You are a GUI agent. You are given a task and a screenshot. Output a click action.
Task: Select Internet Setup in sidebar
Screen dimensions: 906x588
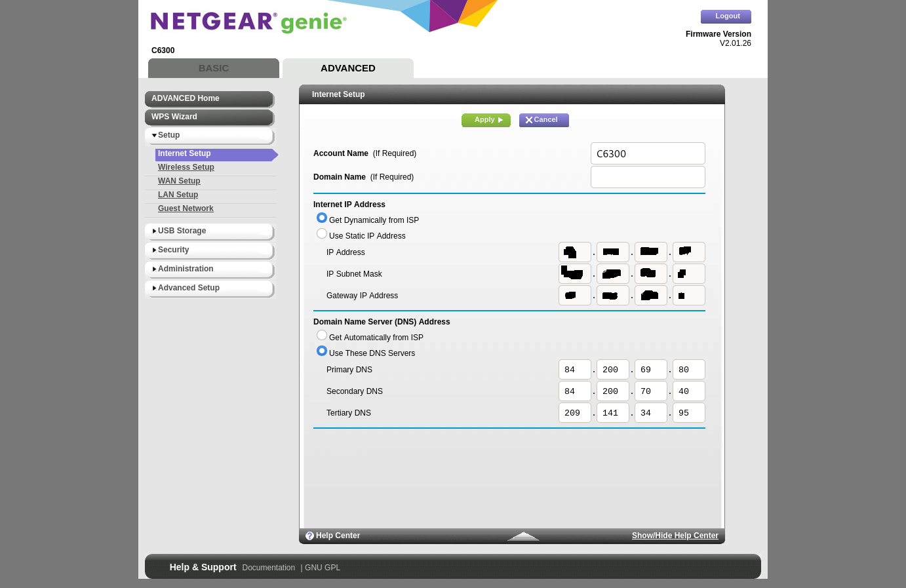(216, 155)
